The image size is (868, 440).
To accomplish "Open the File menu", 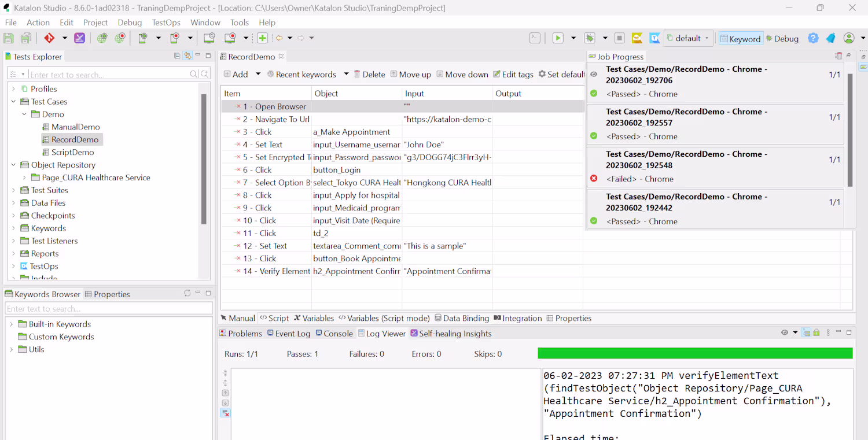I will pos(11,23).
